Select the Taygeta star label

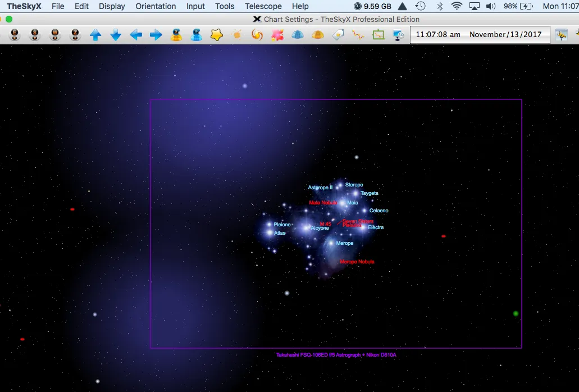click(370, 193)
